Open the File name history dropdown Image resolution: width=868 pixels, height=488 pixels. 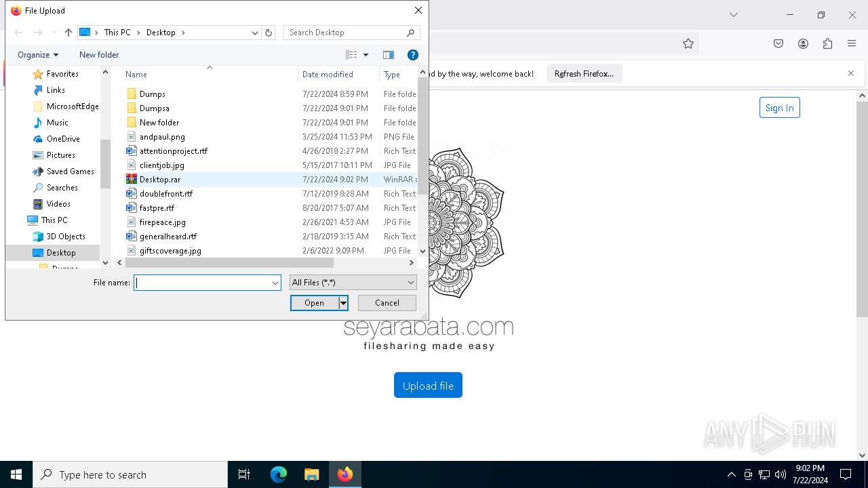275,283
